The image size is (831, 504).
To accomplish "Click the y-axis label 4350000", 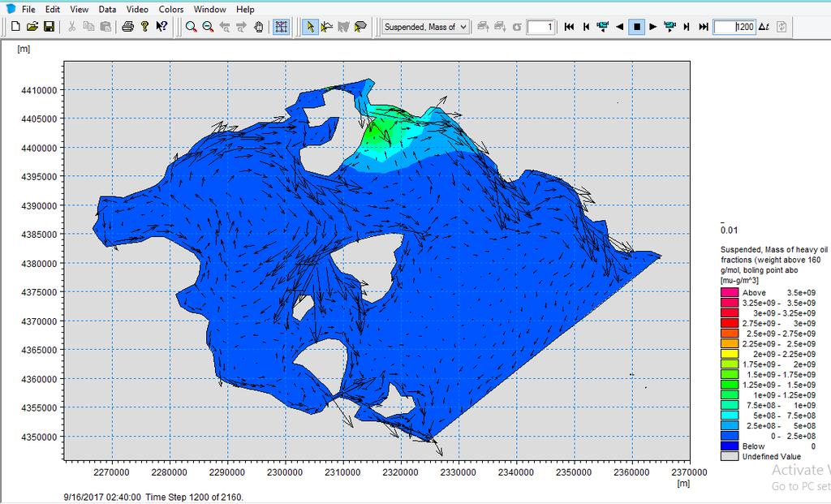I will 39,437.
